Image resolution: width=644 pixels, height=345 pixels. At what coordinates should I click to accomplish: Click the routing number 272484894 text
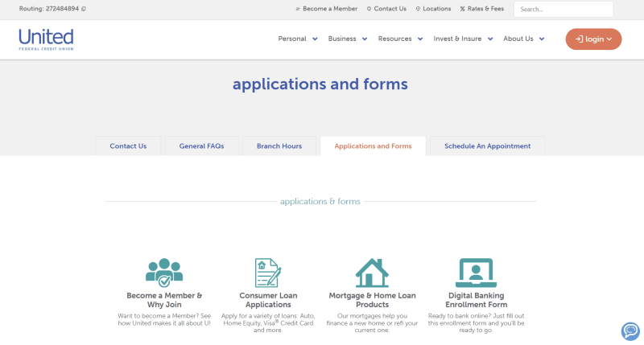click(62, 9)
